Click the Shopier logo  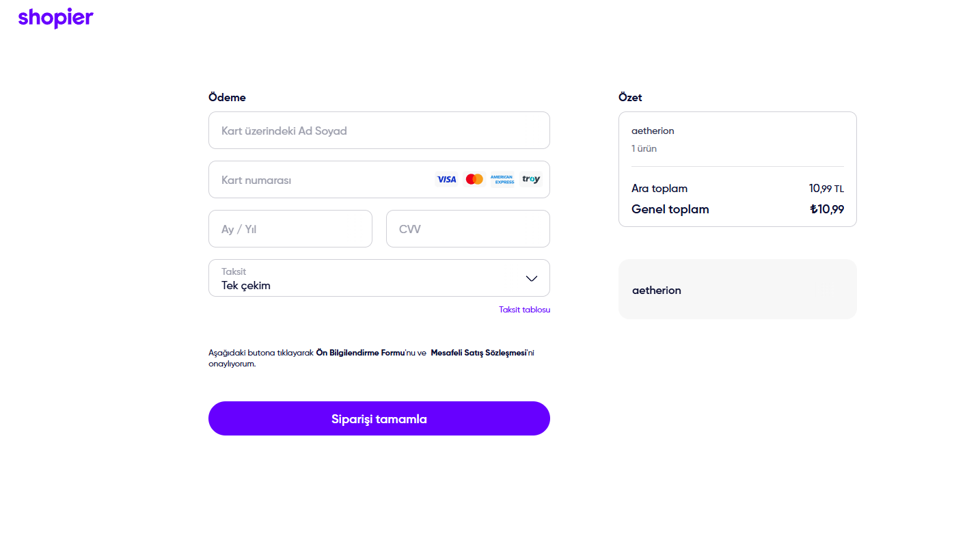coord(55,18)
